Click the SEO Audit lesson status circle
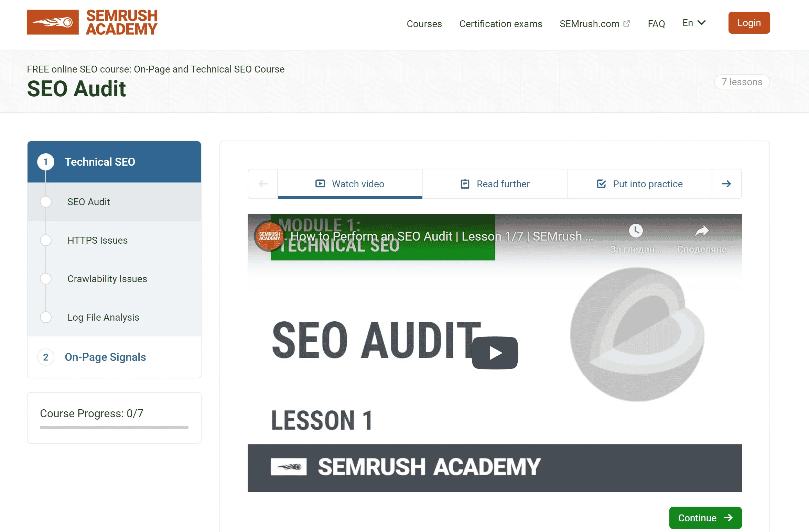809x532 pixels. (46, 202)
